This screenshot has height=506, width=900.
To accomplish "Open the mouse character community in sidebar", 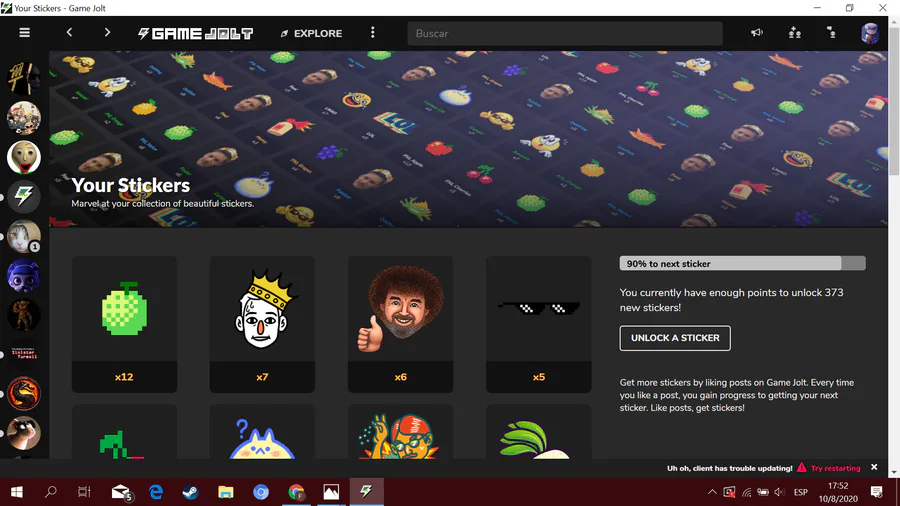I will (x=24, y=433).
